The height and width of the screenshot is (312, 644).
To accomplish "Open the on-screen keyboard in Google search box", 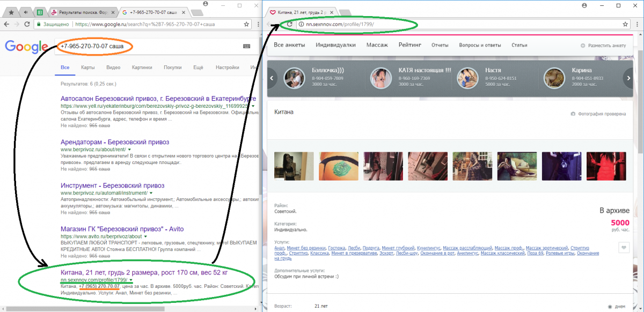I will tap(246, 47).
